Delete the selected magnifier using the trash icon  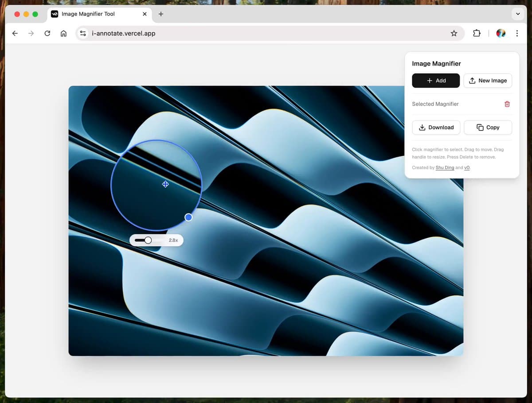[x=507, y=104]
